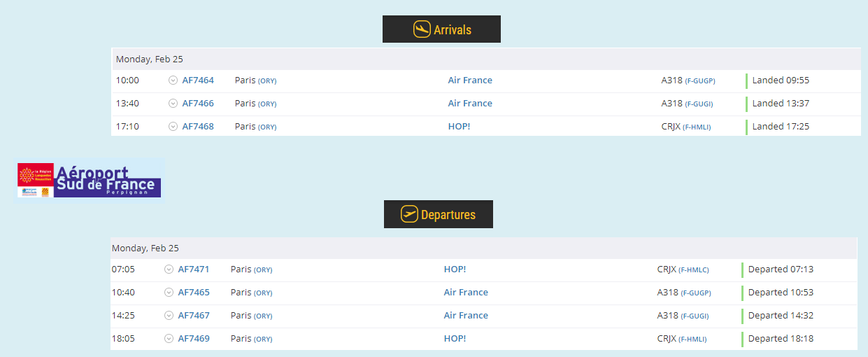The width and height of the screenshot is (868, 357).
Task: Click the Landed 17:25 status
Action: (x=781, y=127)
